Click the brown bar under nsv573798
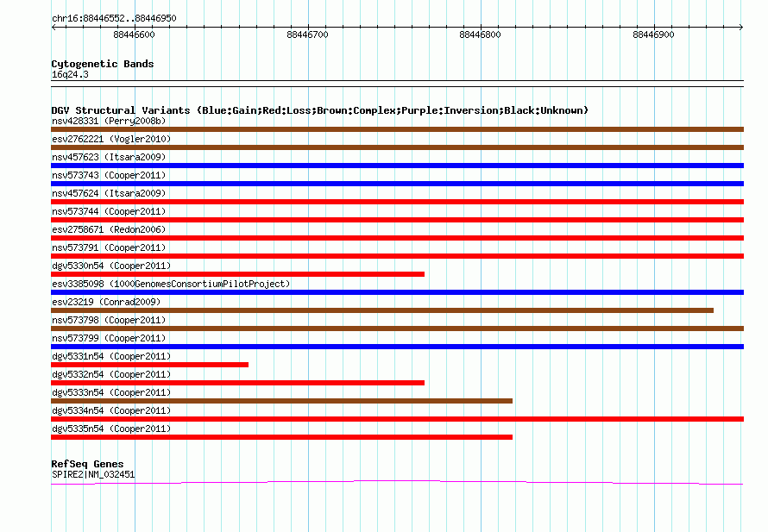This screenshot has width=768, height=532. click(397, 329)
